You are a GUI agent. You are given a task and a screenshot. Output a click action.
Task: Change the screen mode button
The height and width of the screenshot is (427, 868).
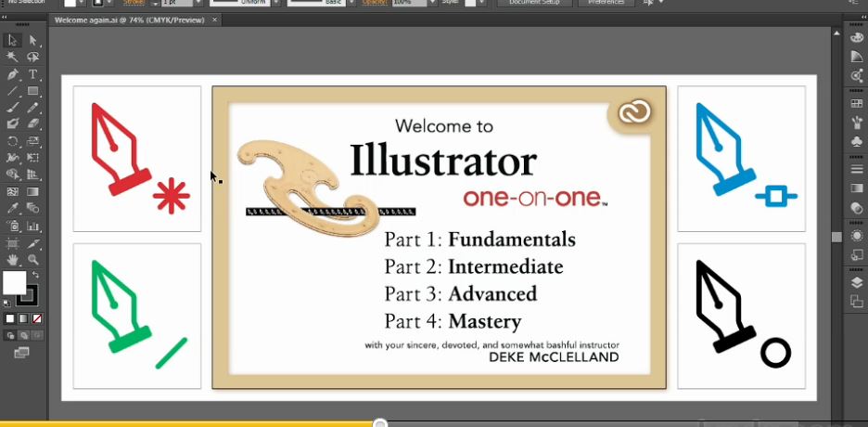coord(21,352)
